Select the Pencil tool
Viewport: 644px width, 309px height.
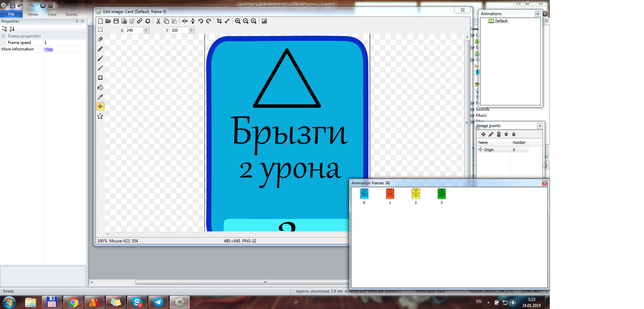pyautogui.click(x=100, y=49)
